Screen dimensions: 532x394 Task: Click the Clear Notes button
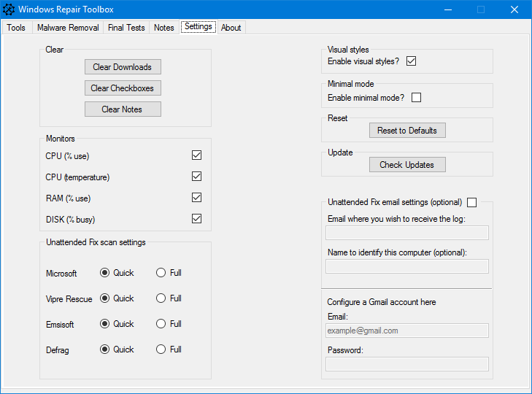coord(123,109)
